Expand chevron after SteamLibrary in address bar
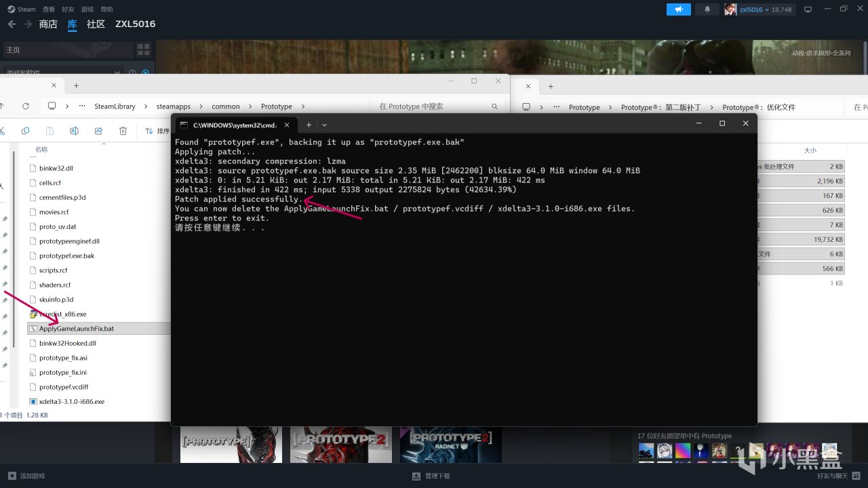The height and width of the screenshot is (488, 868). [146, 106]
